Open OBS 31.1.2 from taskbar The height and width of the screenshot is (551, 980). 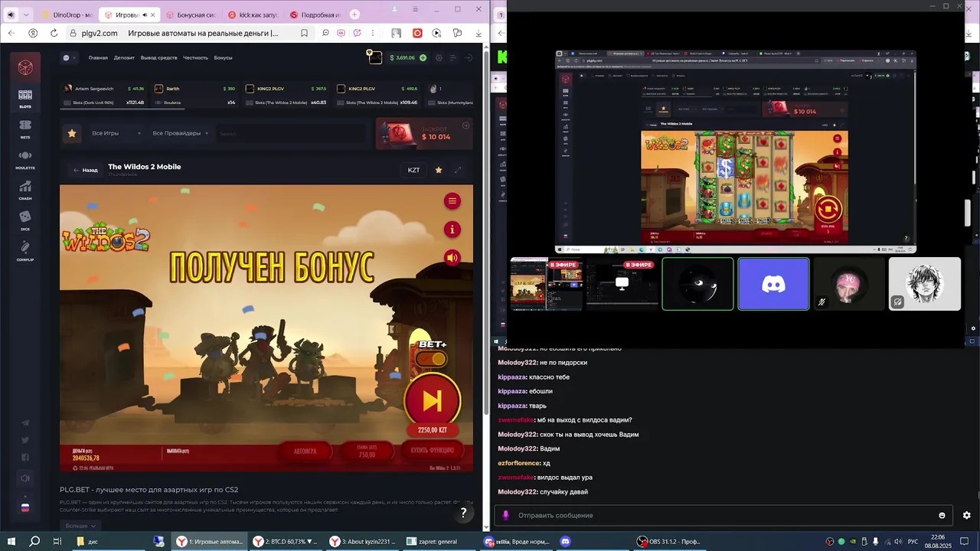coord(668,541)
